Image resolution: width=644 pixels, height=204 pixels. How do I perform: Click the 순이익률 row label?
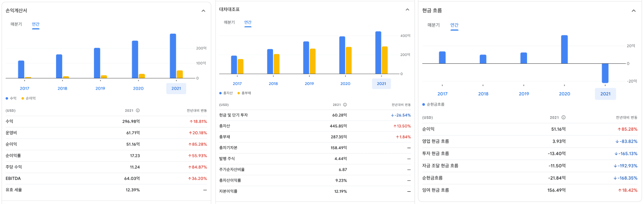click(13, 155)
